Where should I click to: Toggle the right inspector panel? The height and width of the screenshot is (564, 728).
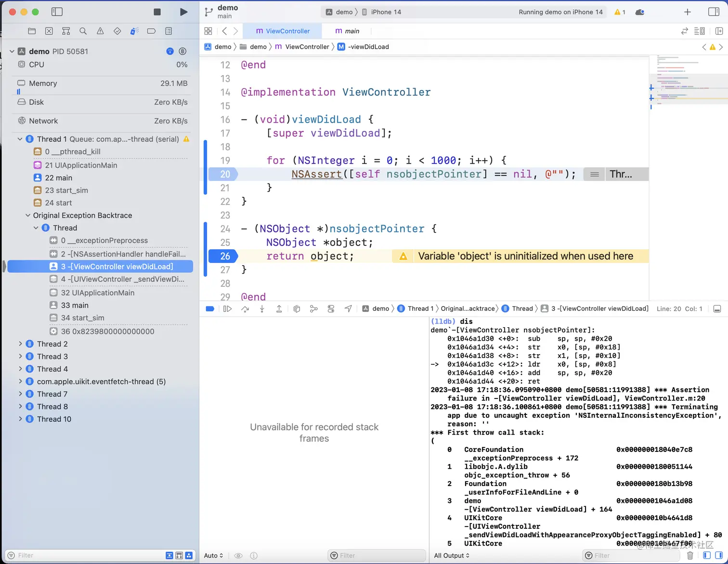click(714, 12)
